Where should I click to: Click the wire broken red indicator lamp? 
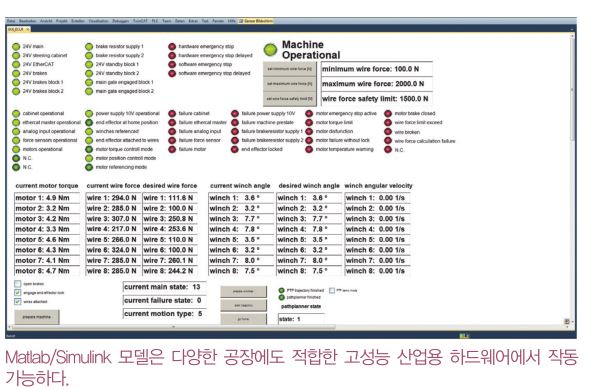coord(388,132)
